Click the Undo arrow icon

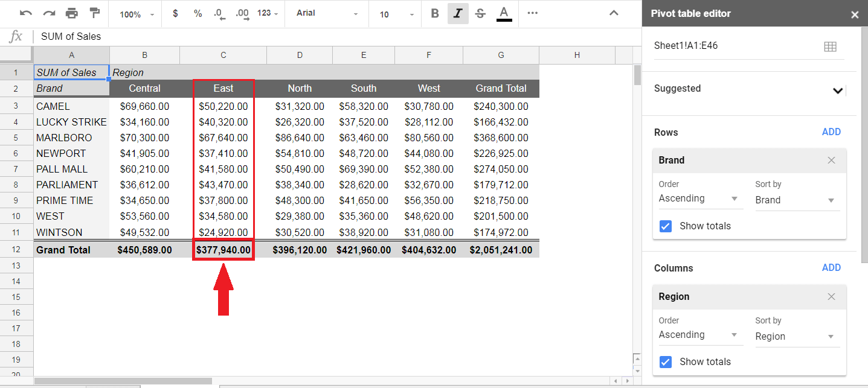(26, 13)
